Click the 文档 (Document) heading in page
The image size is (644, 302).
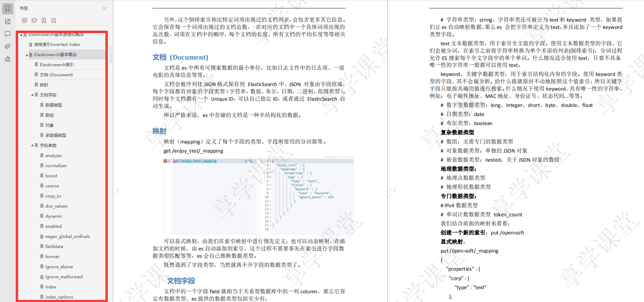tap(180, 57)
